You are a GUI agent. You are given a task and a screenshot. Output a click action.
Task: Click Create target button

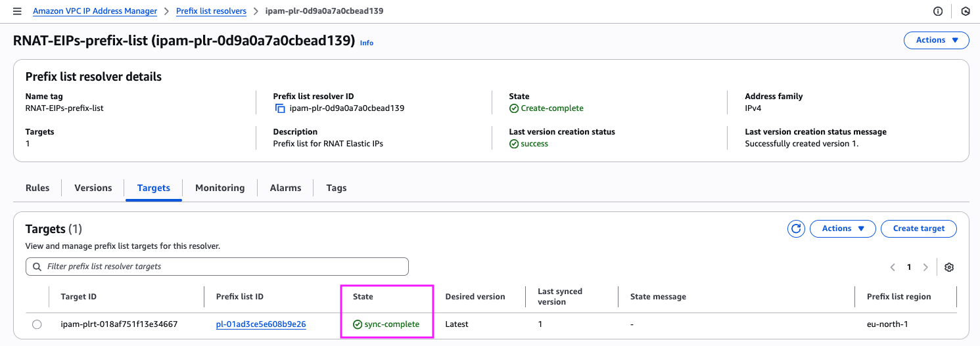click(919, 228)
